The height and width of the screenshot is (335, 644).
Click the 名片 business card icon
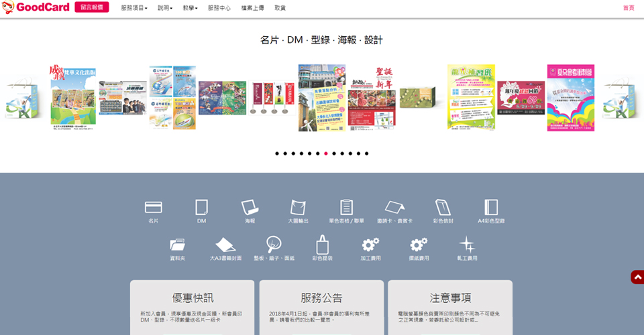click(x=154, y=208)
